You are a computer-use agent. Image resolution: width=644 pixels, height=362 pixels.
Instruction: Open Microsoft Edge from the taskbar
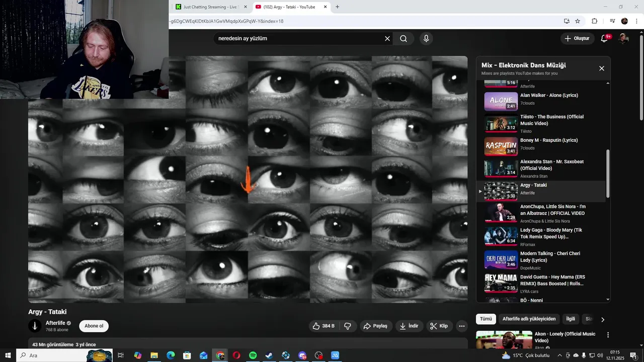click(x=171, y=355)
